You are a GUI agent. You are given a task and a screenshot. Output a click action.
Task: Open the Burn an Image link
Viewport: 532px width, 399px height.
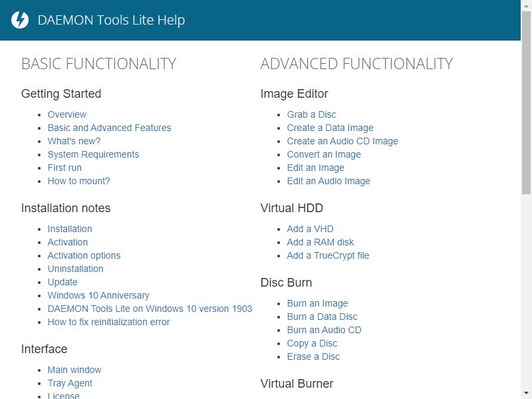pos(318,303)
